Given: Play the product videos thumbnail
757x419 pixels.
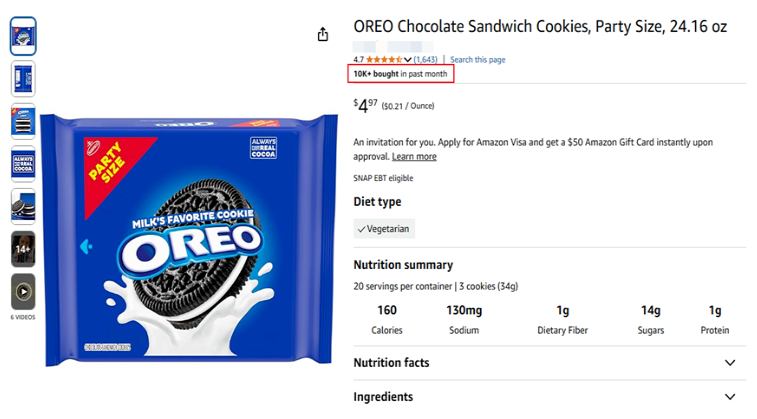Looking at the screenshot, I should click(x=23, y=291).
